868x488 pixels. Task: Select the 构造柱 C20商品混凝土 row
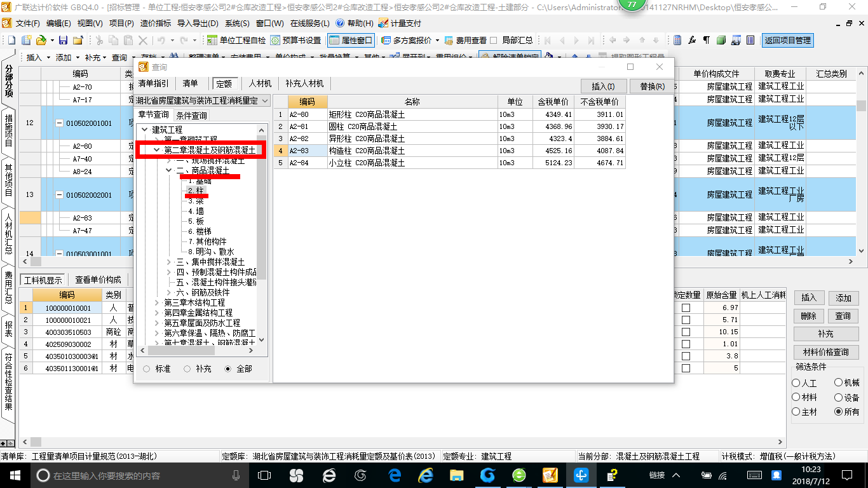click(x=449, y=151)
